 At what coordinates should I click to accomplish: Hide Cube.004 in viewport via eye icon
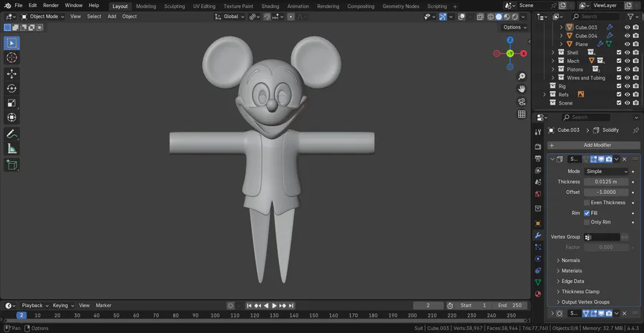[x=627, y=36]
